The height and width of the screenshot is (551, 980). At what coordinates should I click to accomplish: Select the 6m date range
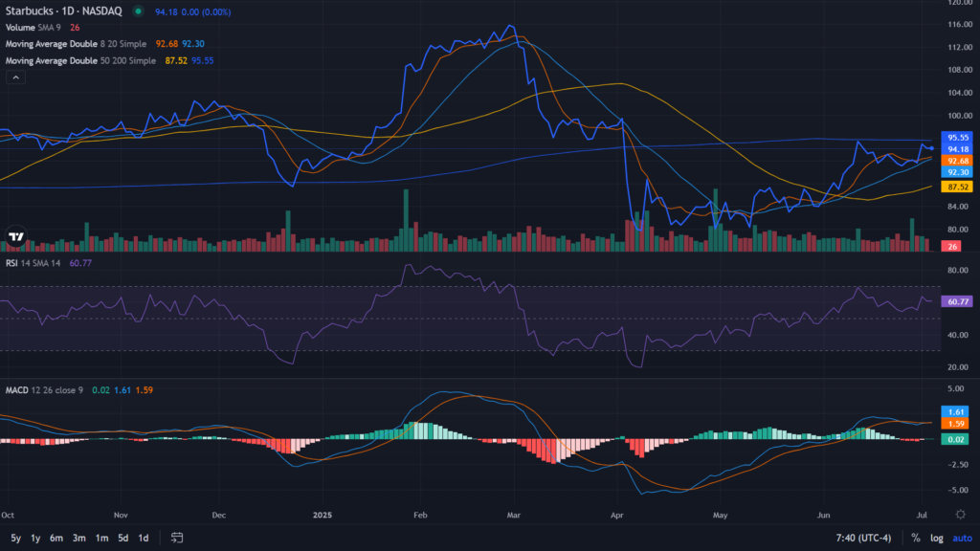pos(56,538)
